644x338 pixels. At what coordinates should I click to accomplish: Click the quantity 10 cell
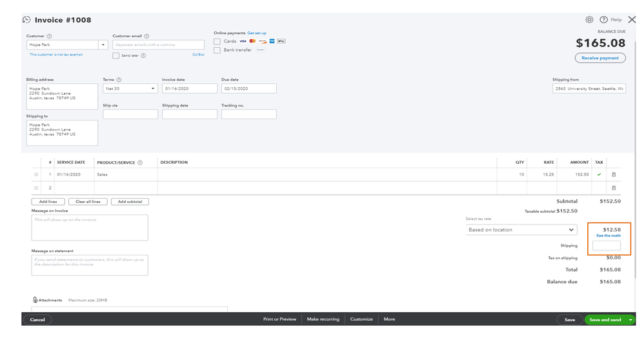click(x=512, y=175)
